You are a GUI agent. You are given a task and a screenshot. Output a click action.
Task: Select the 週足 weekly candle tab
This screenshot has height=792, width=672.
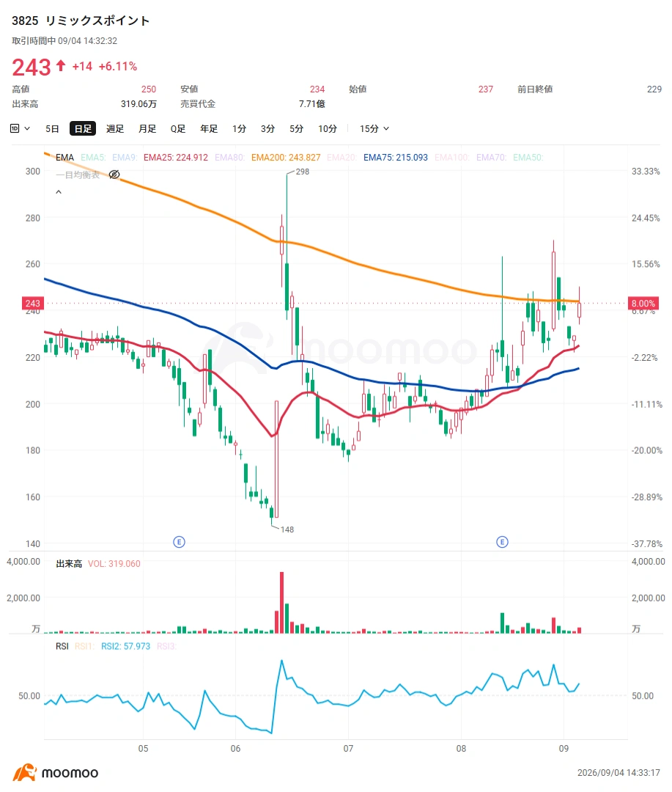115,129
